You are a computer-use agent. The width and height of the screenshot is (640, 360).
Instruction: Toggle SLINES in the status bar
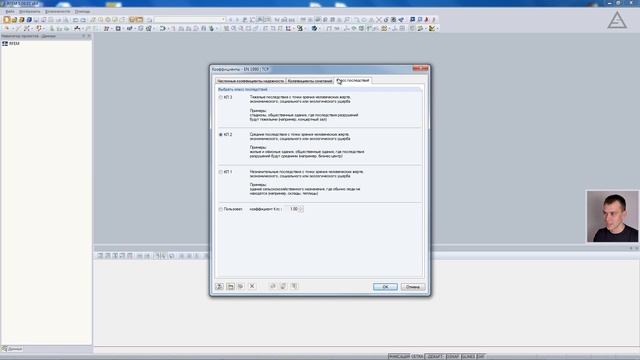(x=469, y=357)
